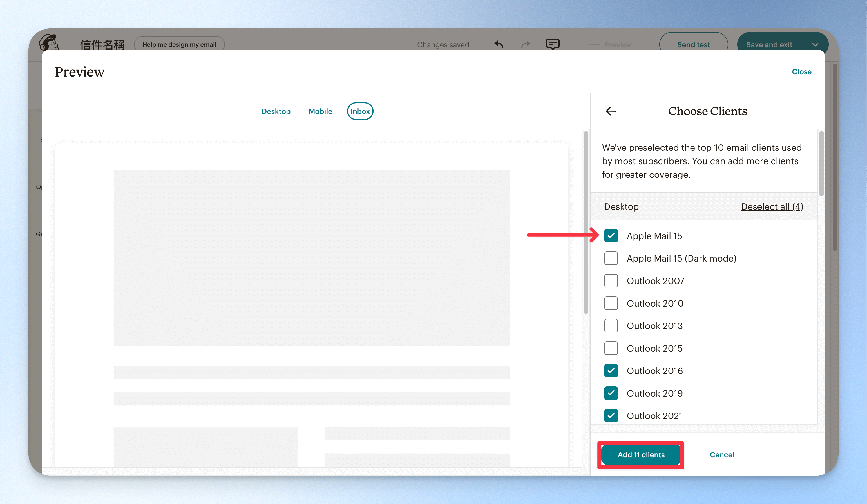The width and height of the screenshot is (867, 504).
Task: Select the Inbox preview tab
Action: click(360, 111)
